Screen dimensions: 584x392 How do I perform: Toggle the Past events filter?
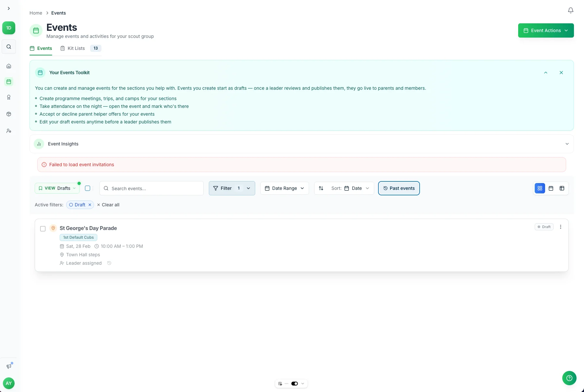(x=399, y=188)
